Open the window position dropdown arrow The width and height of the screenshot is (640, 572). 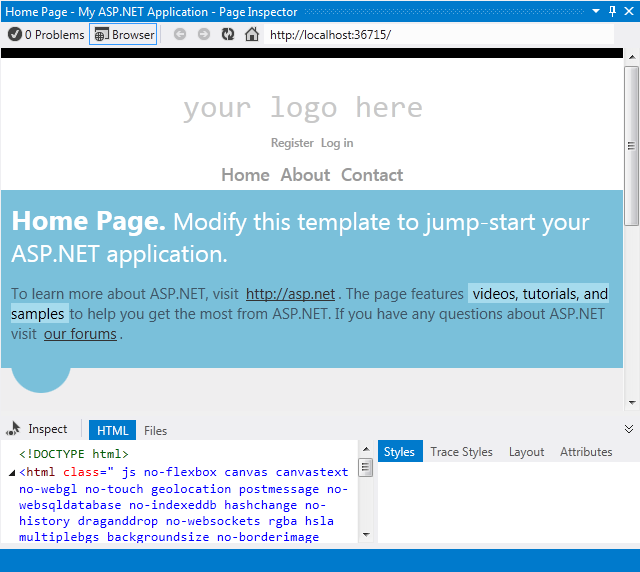coord(597,11)
